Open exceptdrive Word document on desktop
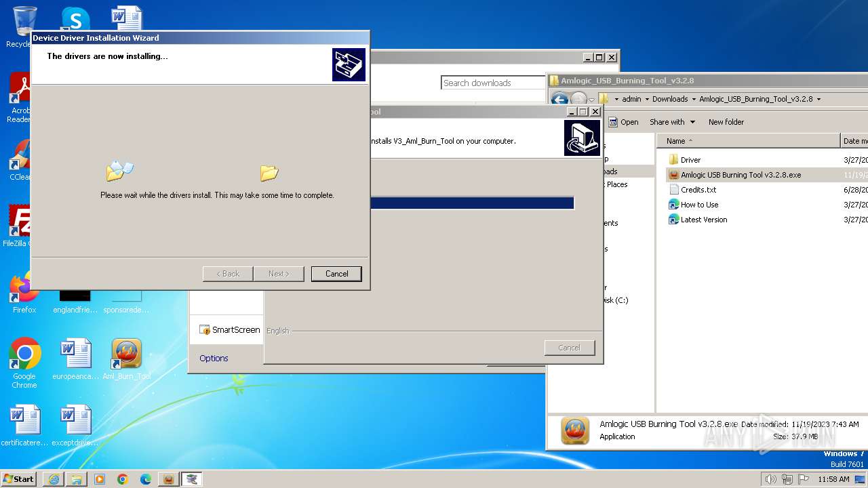The image size is (868, 488). 75,426
